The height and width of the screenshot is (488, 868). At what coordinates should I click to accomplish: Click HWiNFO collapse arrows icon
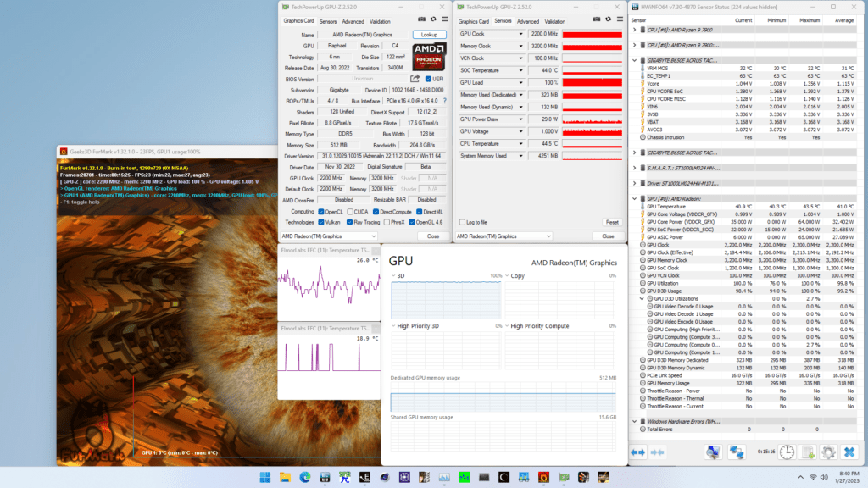pos(658,452)
